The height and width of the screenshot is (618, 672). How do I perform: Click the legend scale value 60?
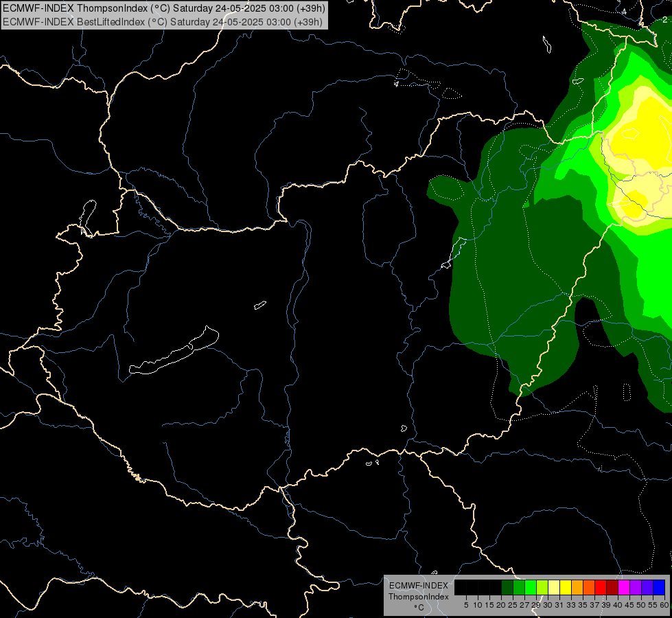coord(664,605)
